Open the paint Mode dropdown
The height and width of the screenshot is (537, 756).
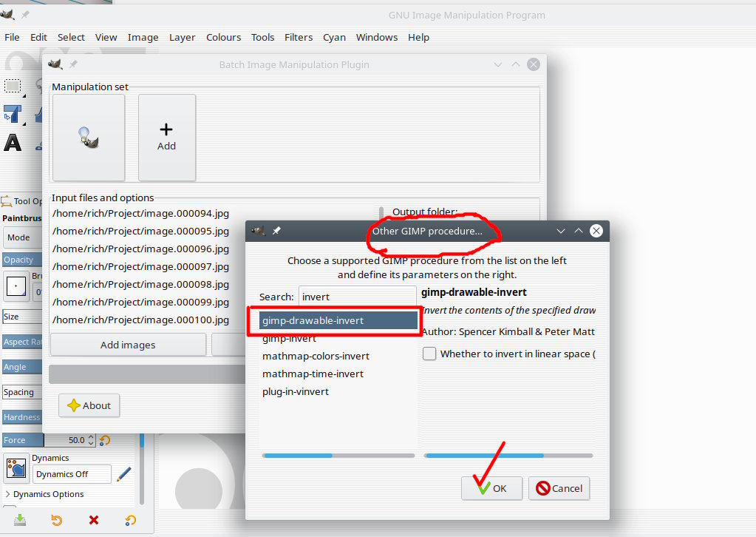22,237
